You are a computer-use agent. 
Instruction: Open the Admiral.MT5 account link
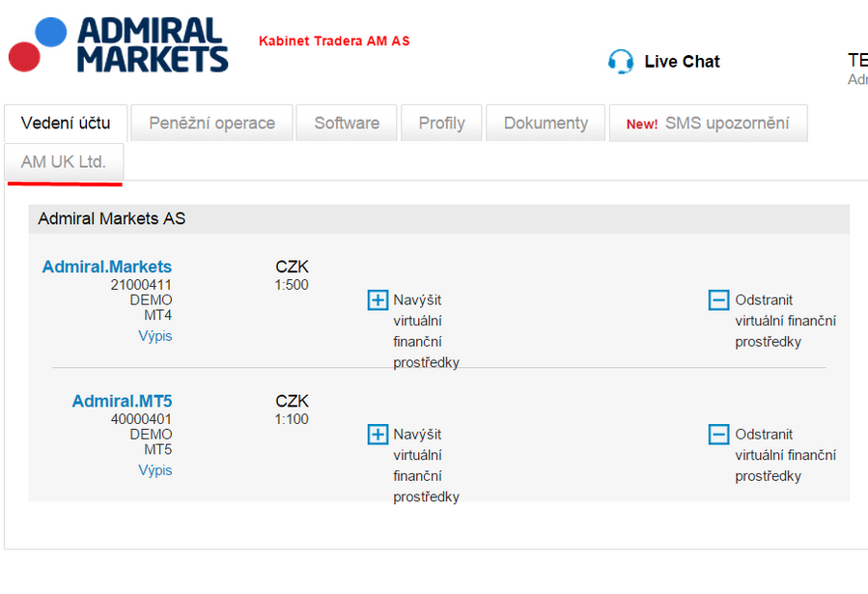click(123, 401)
